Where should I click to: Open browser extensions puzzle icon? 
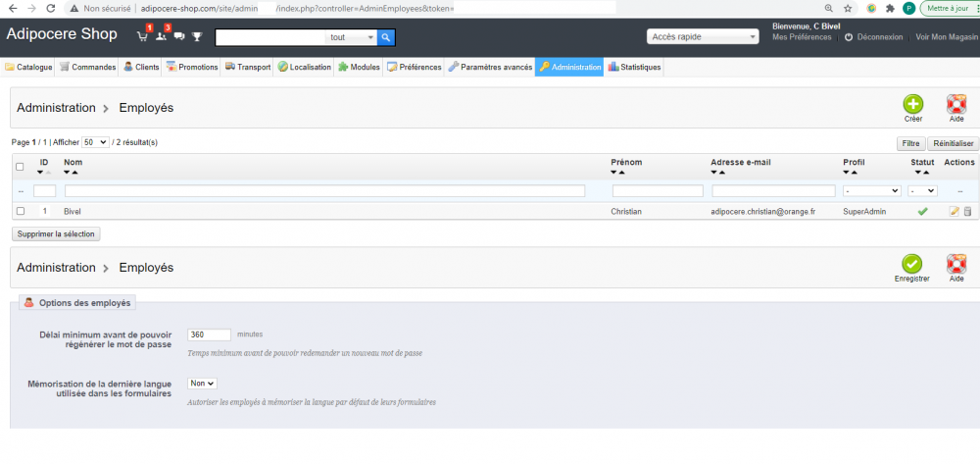(x=890, y=9)
